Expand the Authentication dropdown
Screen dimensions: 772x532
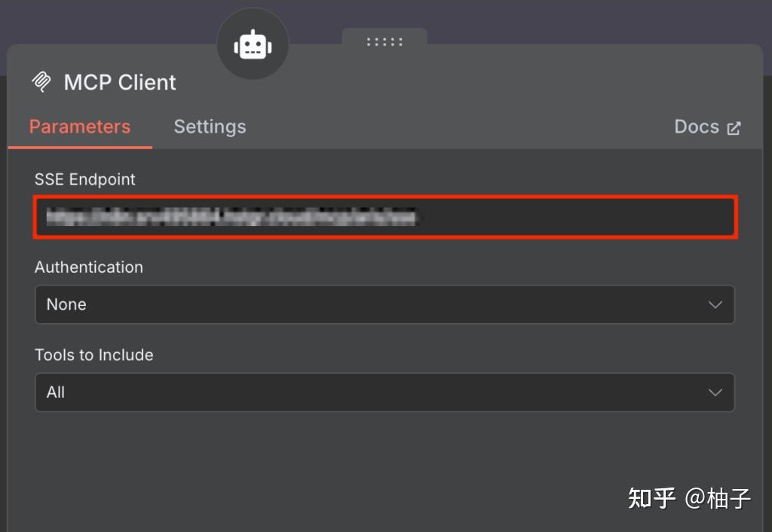coord(384,304)
